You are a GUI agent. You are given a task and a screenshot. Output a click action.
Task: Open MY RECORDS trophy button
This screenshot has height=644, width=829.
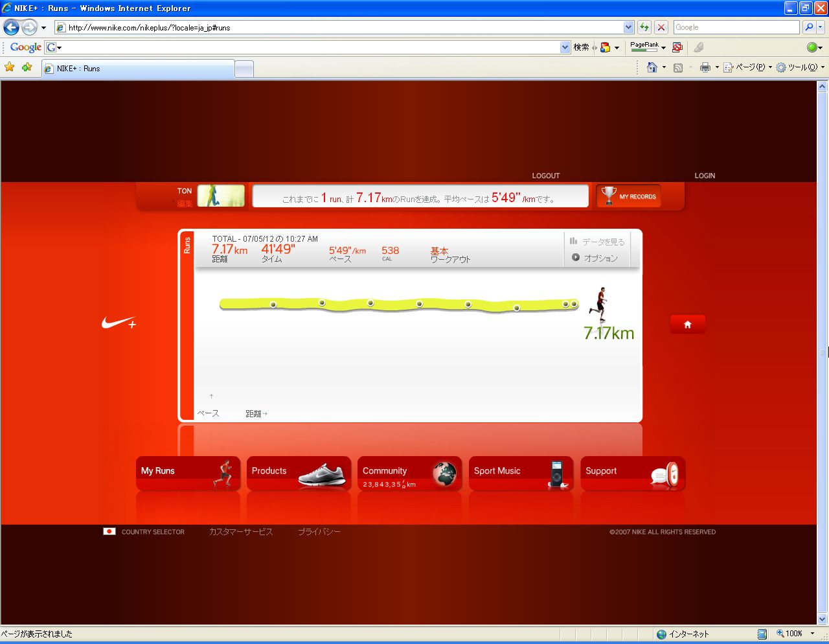pyautogui.click(x=628, y=196)
